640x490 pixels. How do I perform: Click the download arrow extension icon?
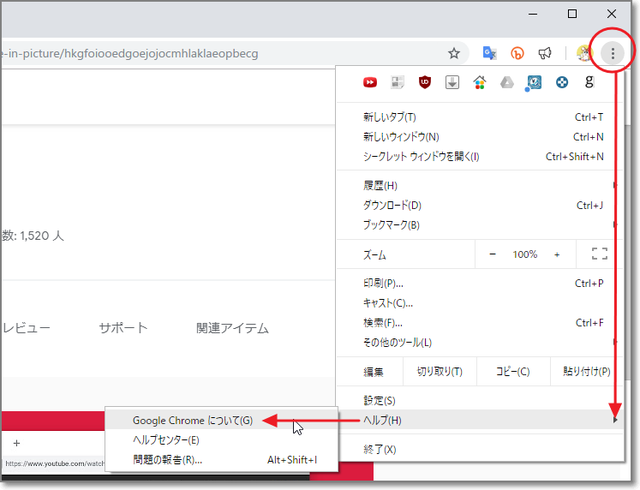point(452,83)
